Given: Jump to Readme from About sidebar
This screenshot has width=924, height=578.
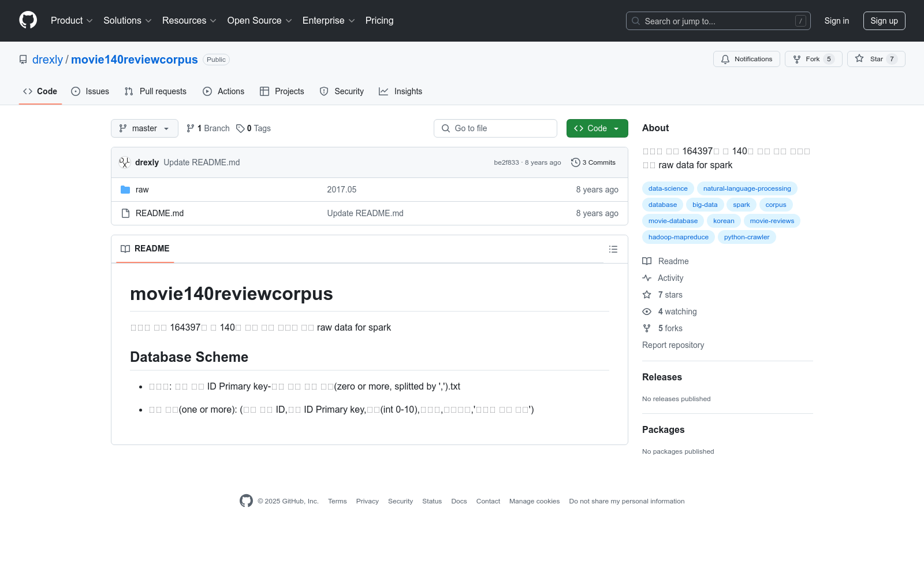Looking at the screenshot, I should [666, 261].
